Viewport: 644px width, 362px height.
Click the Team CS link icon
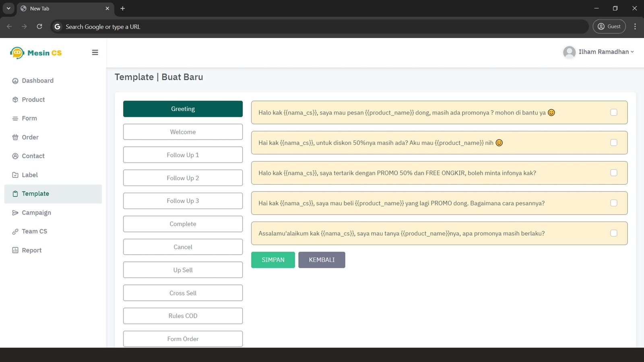click(x=15, y=231)
